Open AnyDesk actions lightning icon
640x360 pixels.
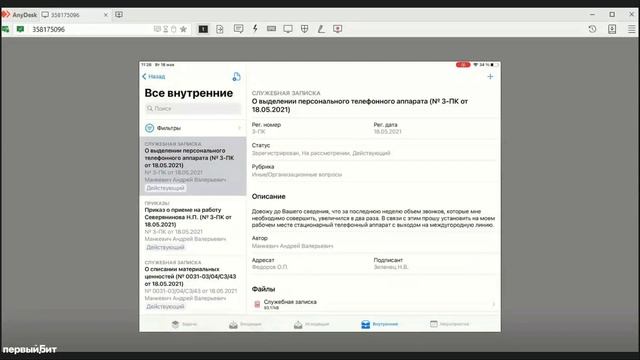pyautogui.click(x=255, y=29)
